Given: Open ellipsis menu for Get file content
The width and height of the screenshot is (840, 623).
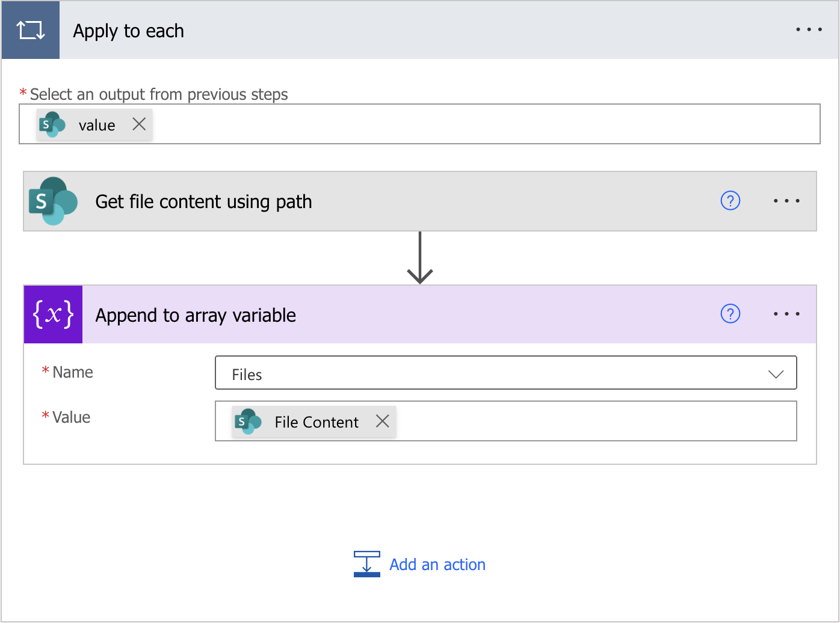Looking at the screenshot, I should click(x=786, y=201).
